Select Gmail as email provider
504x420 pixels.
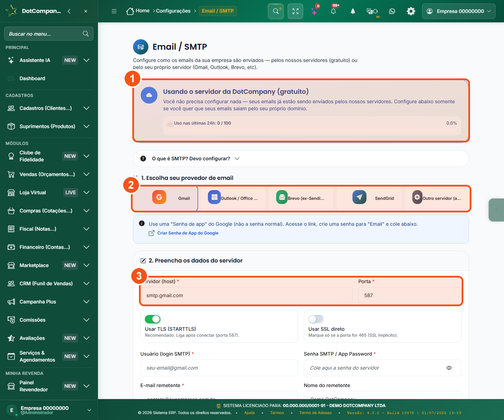pyautogui.click(x=165, y=198)
